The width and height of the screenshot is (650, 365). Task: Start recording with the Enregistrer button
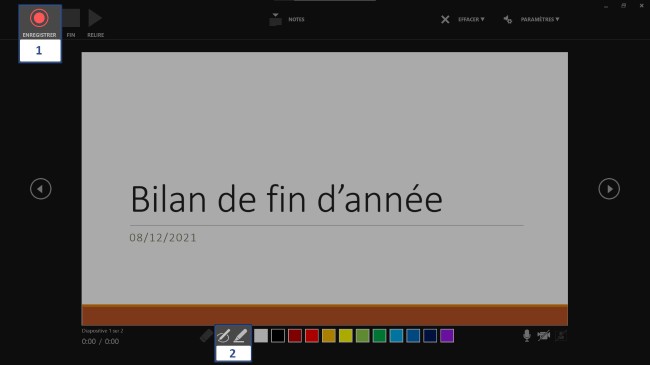39,22
